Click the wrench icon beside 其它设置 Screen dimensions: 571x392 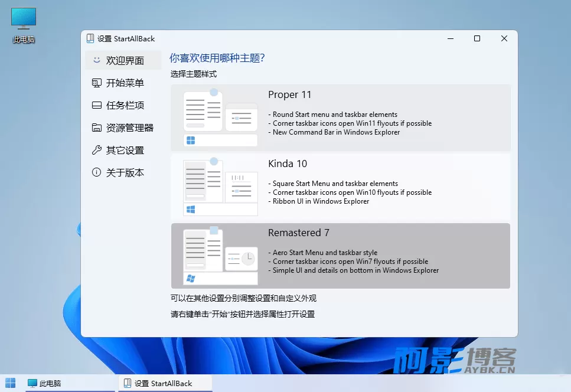pos(96,150)
